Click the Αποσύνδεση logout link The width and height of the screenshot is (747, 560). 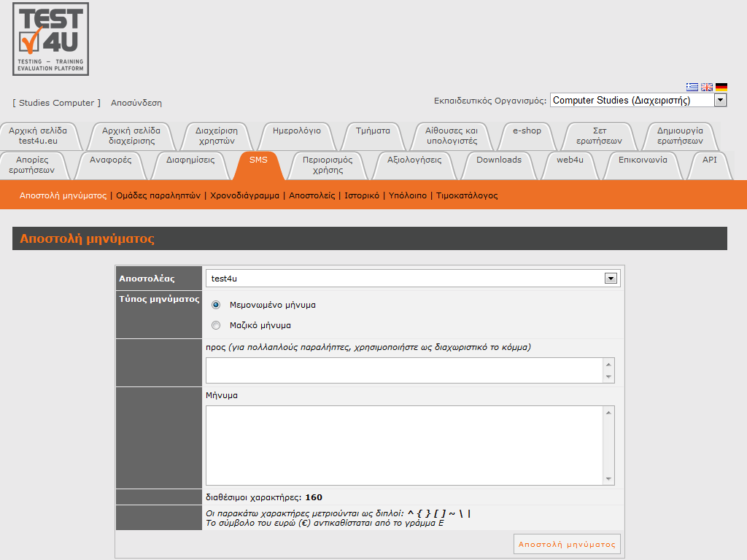(x=136, y=103)
